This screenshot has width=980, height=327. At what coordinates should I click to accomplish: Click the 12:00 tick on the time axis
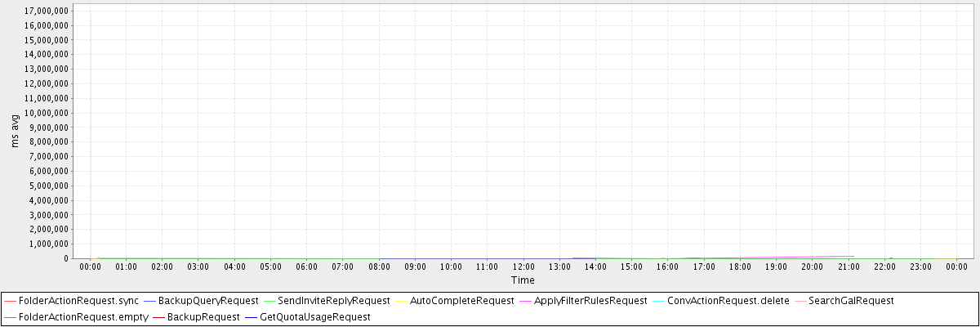coord(523,267)
